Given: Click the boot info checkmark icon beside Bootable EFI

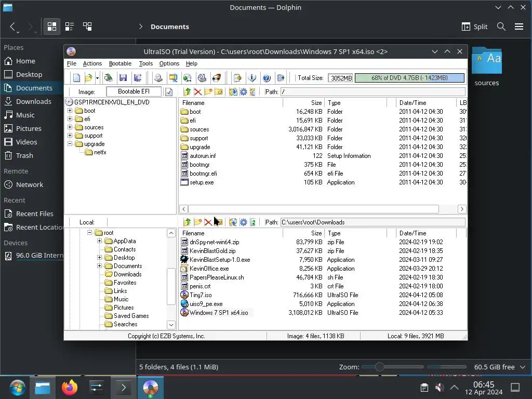Looking at the screenshot, I should pyautogui.click(x=169, y=91).
